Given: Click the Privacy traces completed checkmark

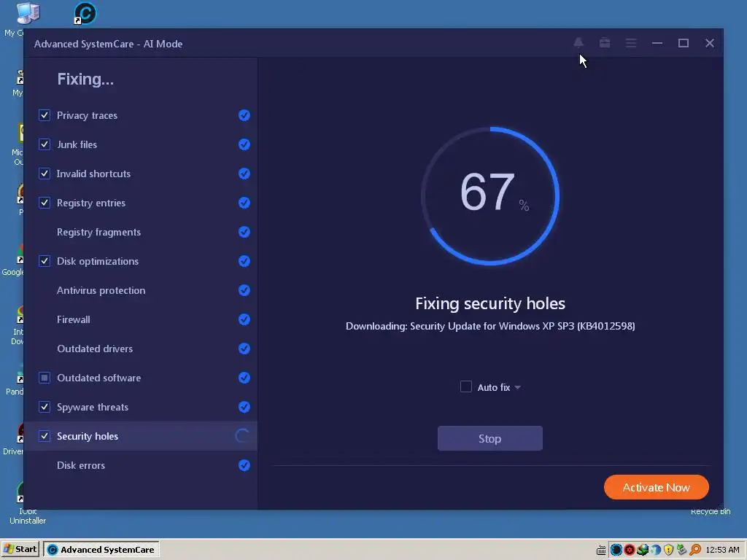Looking at the screenshot, I should coord(244,115).
